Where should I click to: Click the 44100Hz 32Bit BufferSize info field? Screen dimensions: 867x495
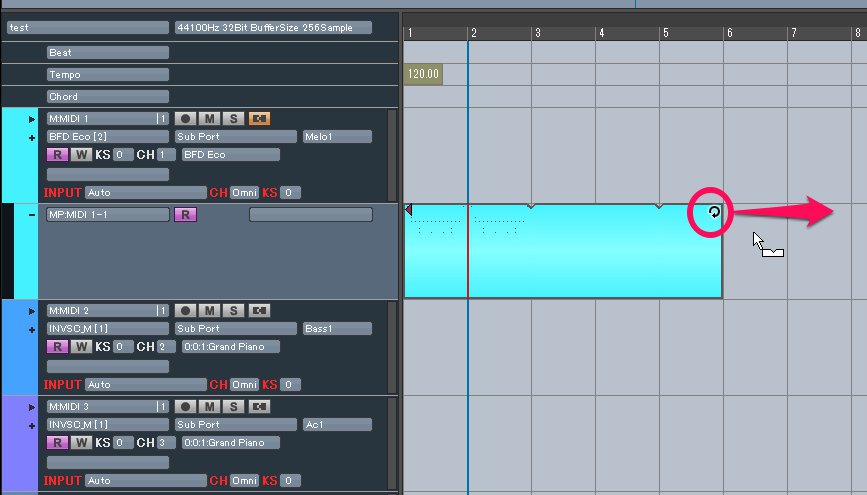click(273, 28)
